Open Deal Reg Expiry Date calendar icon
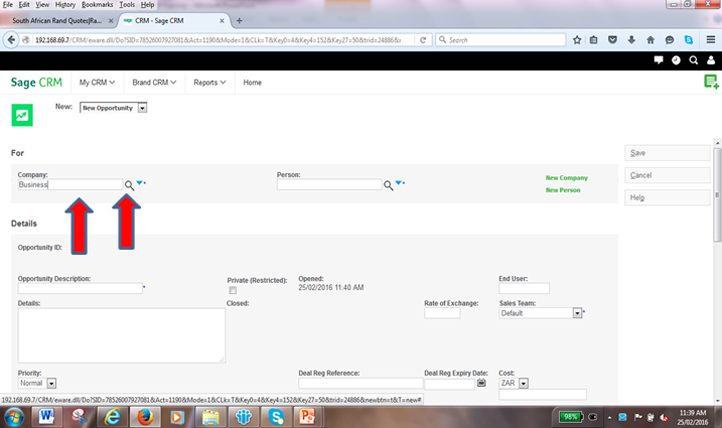 [x=481, y=383]
